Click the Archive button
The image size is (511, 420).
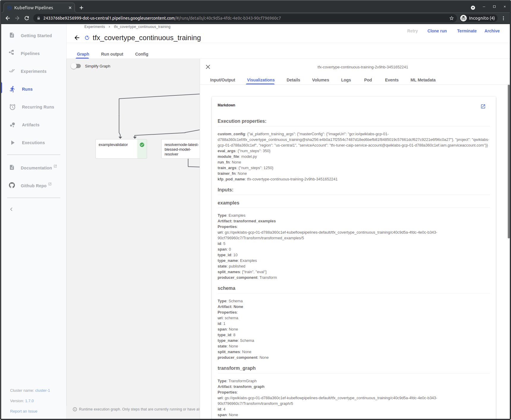[x=492, y=31]
